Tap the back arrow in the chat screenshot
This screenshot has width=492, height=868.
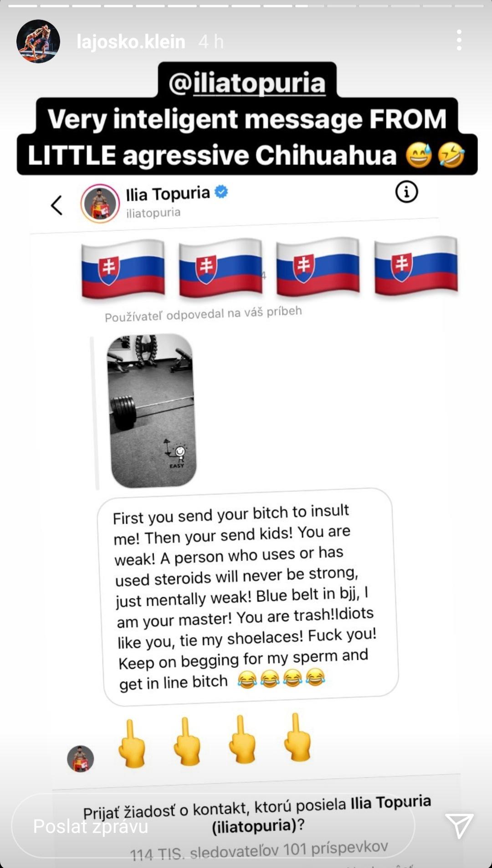[x=56, y=205]
